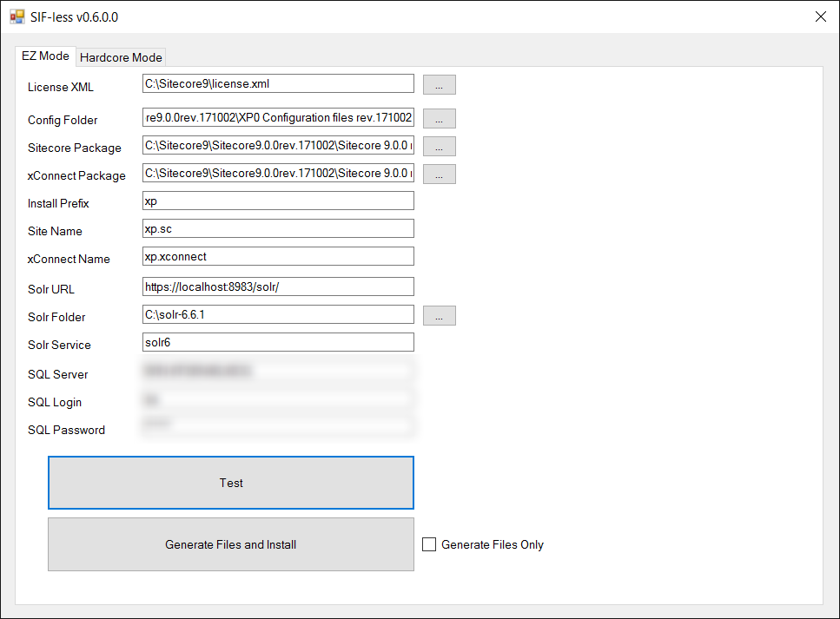Browse for the Sitecore Package
Viewport: 840px width, 619px height.
point(440,146)
